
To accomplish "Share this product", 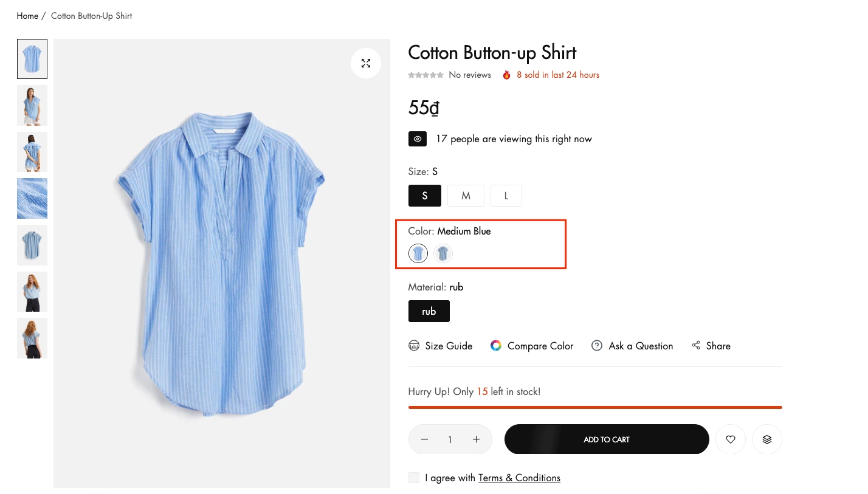I will pos(711,346).
